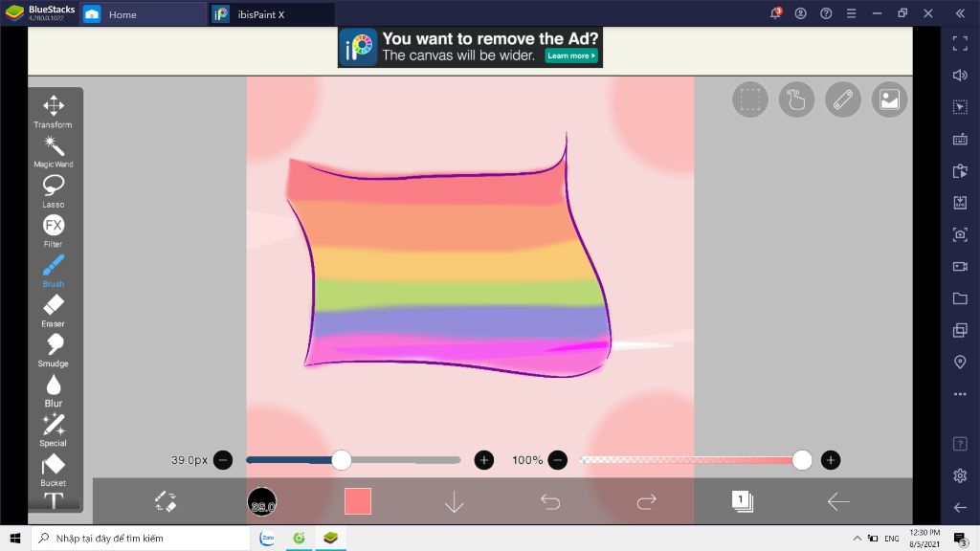Open Windows notification center
This screenshot has height=551, width=980.
click(x=961, y=538)
